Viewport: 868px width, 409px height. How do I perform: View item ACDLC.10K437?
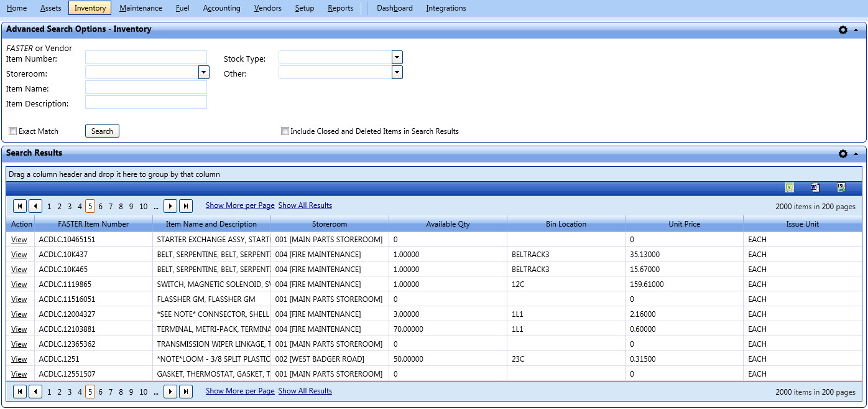19,255
